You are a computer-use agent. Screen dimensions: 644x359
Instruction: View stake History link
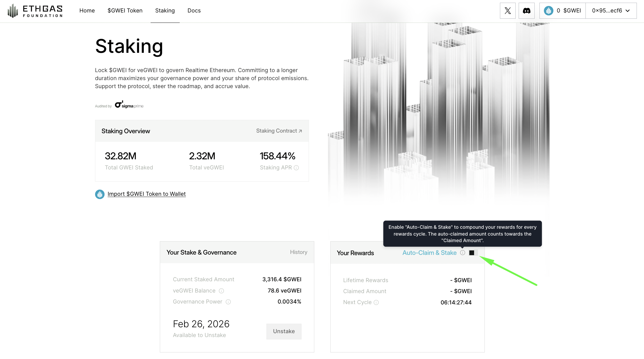coord(299,252)
